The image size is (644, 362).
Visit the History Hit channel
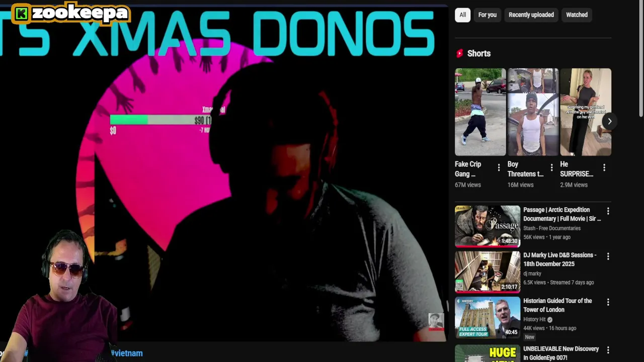(x=534, y=319)
